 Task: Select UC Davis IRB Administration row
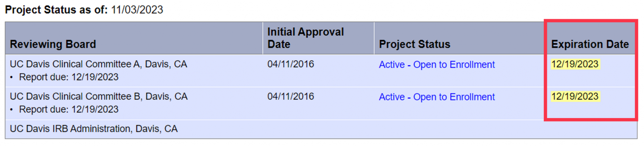(x=94, y=129)
